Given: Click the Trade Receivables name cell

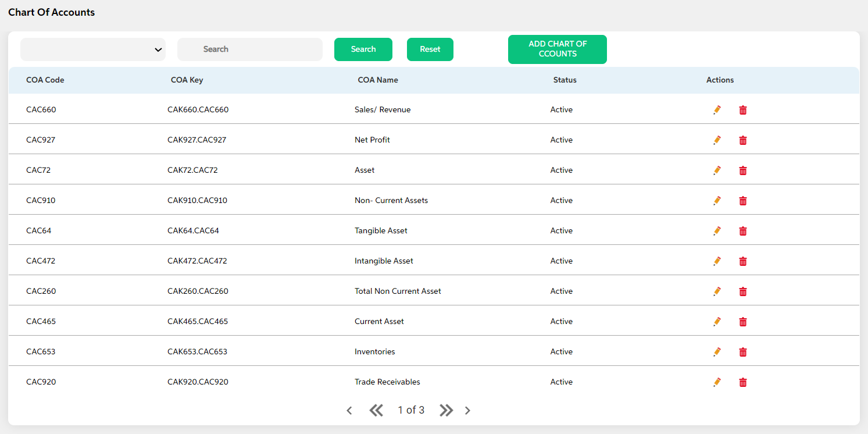Looking at the screenshot, I should (x=387, y=382).
